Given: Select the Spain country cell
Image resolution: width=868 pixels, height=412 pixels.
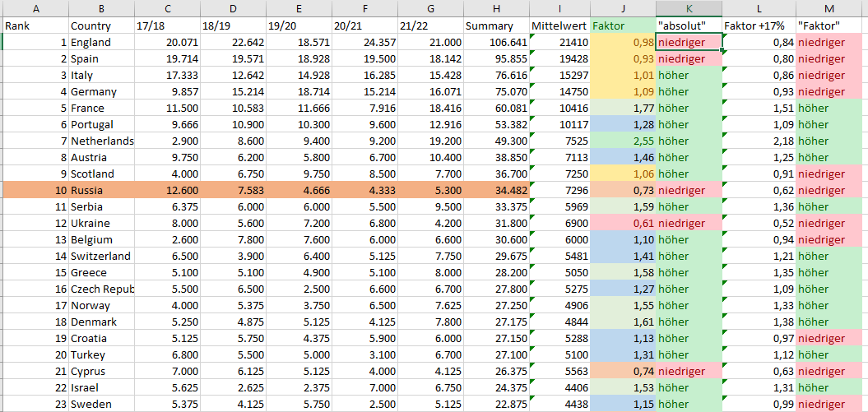Looking at the screenshot, I should pos(102,58).
